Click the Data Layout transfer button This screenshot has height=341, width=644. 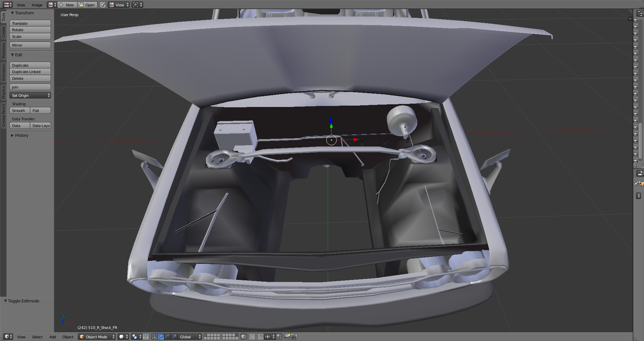click(41, 126)
